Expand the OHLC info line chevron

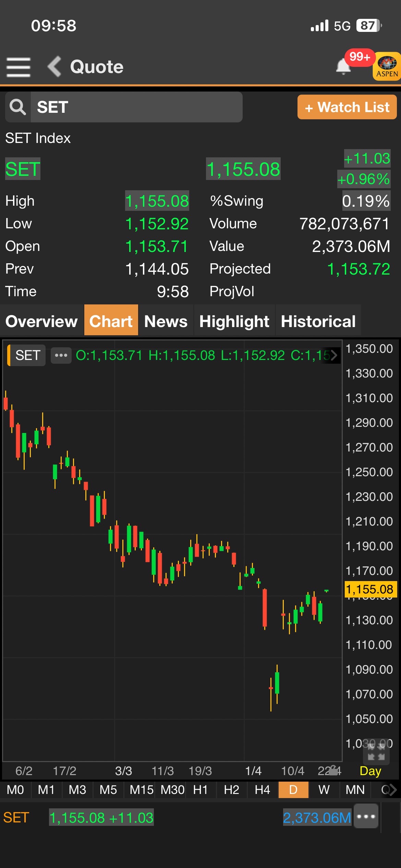[334, 355]
